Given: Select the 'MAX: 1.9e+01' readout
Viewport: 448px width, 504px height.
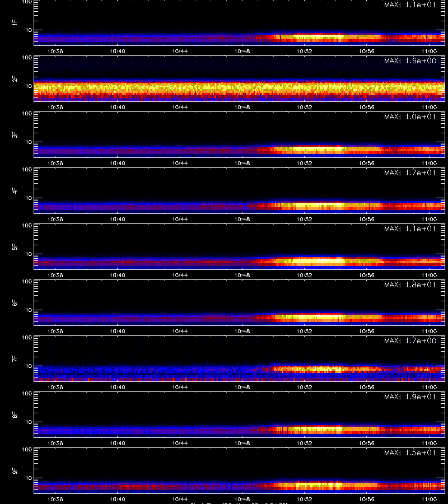Looking at the screenshot, I should (410, 396).
